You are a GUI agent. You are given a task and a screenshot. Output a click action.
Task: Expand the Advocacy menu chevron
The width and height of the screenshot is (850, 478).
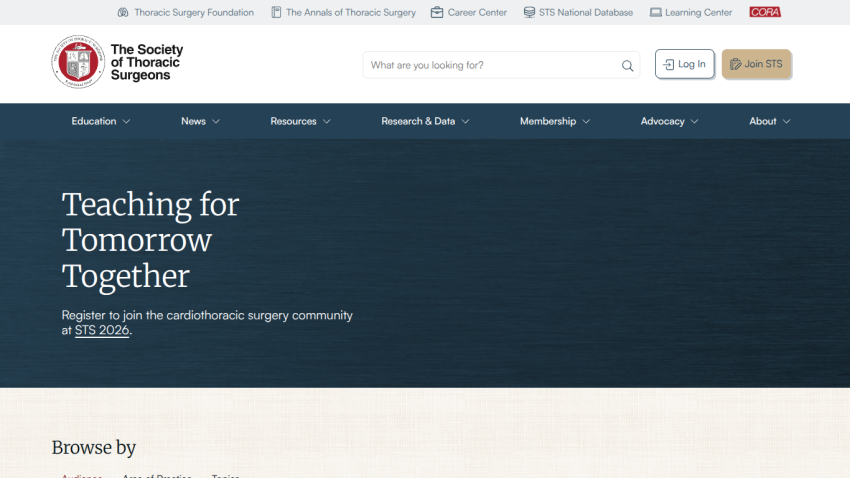[x=694, y=121]
